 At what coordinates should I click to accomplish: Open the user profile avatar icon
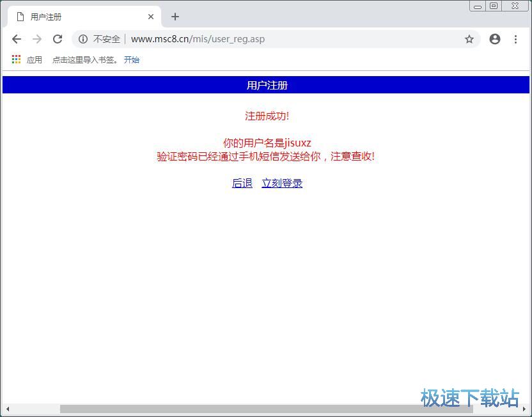(495, 39)
